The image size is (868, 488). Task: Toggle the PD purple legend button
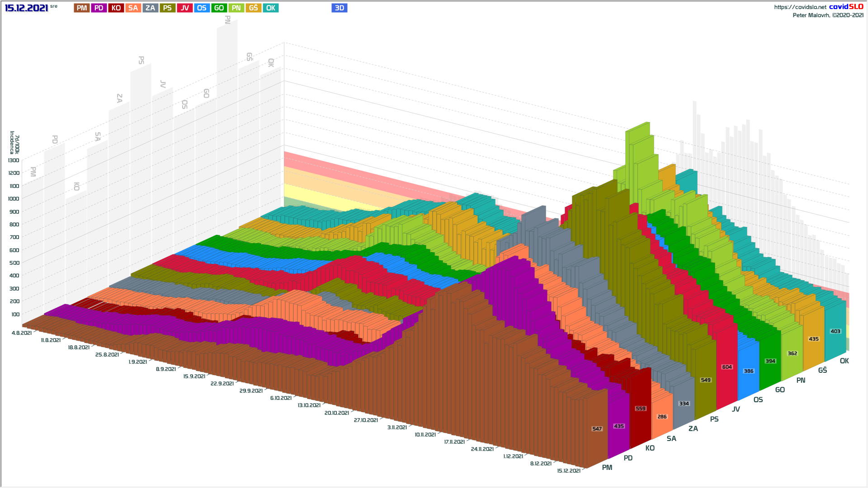click(x=99, y=8)
